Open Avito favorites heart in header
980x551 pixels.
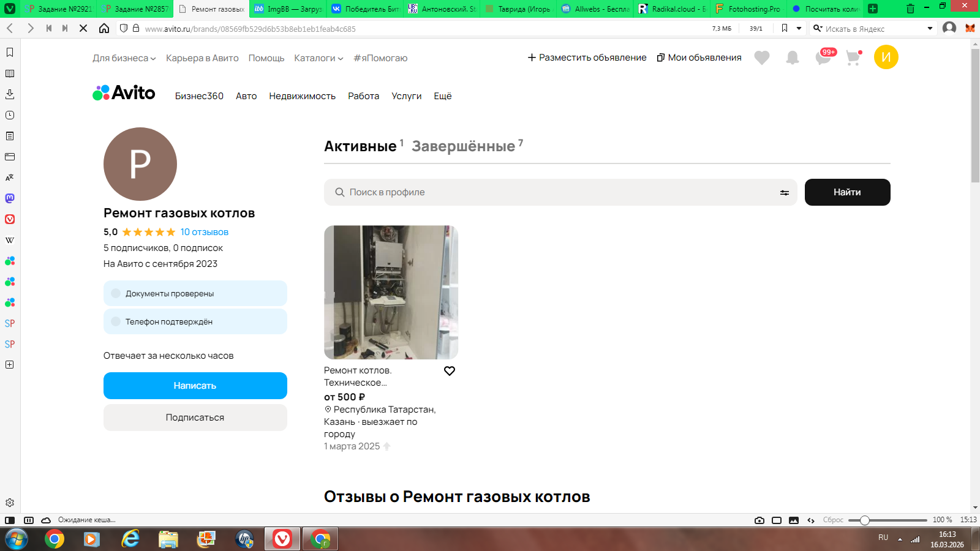coord(761,58)
